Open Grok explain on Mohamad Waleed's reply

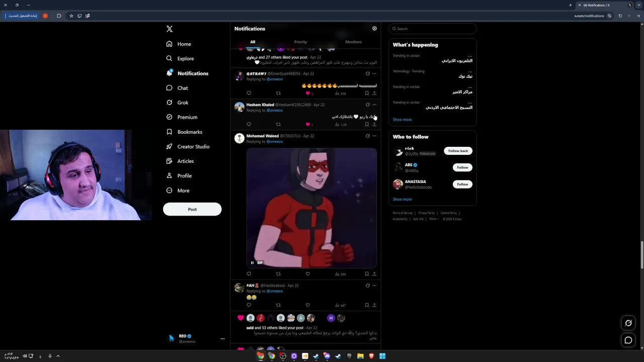pos(368,136)
